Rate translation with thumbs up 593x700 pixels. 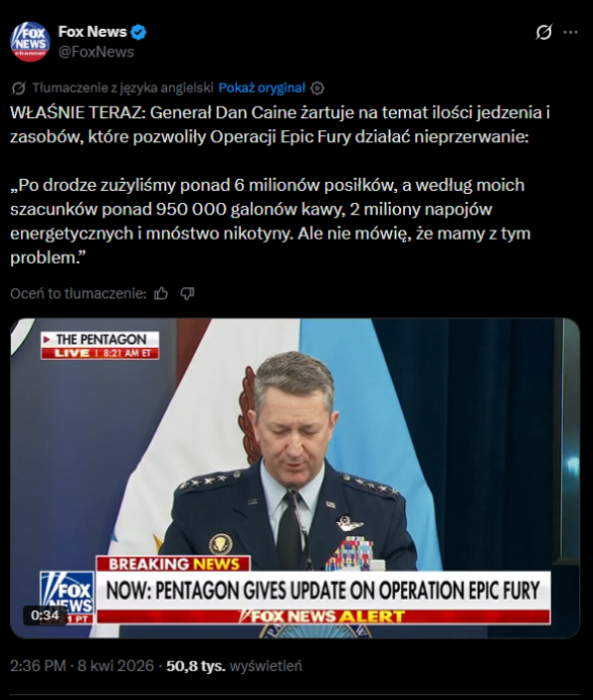coord(161,293)
